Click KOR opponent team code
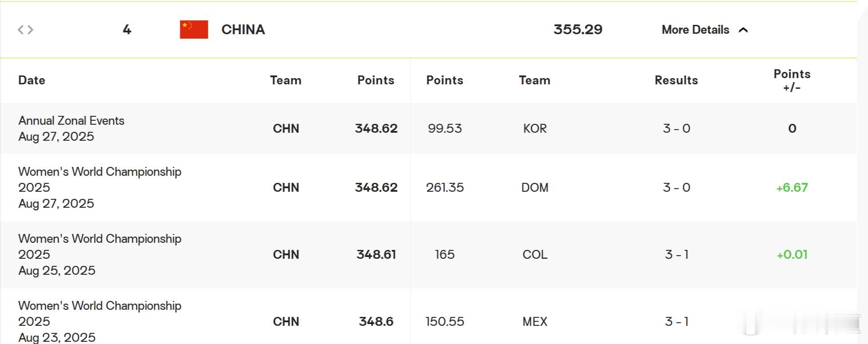Viewport: 868px width, 344px height. [x=535, y=129]
